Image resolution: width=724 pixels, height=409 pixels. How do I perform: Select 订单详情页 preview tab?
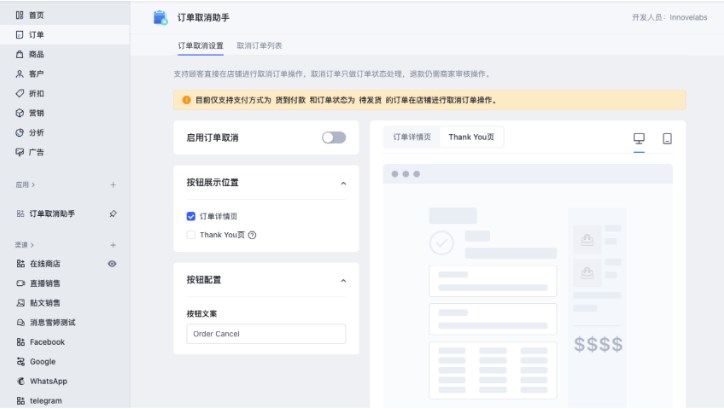point(412,137)
